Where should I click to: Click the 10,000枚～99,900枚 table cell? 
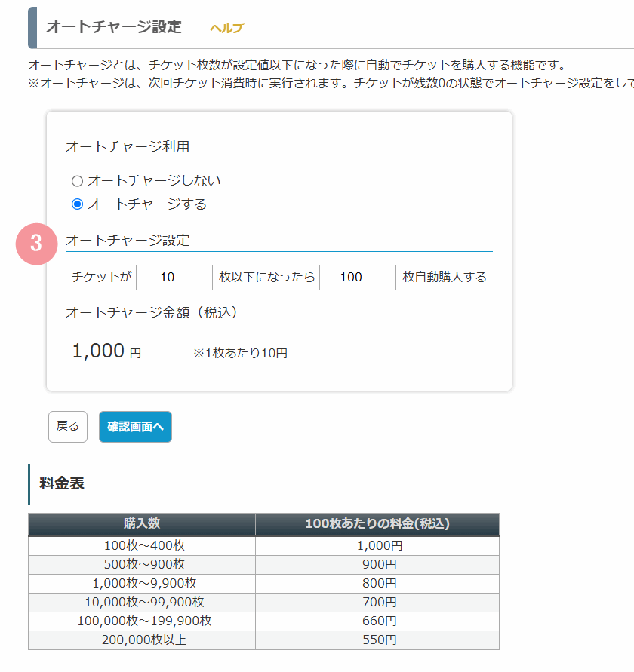point(142,603)
